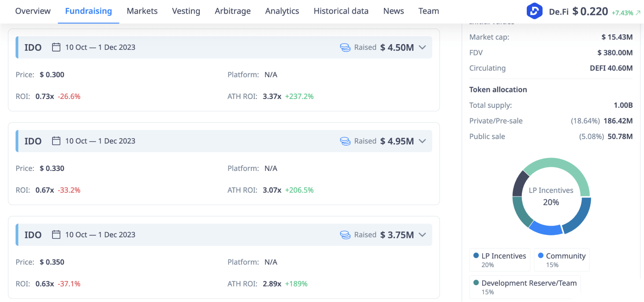Collapse the $3.75M IDO round chevron

(422, 234)
